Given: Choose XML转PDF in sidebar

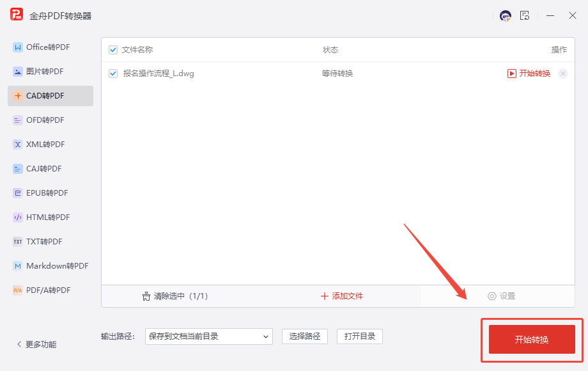Looking at the screenshot, I should click(50, 145).
